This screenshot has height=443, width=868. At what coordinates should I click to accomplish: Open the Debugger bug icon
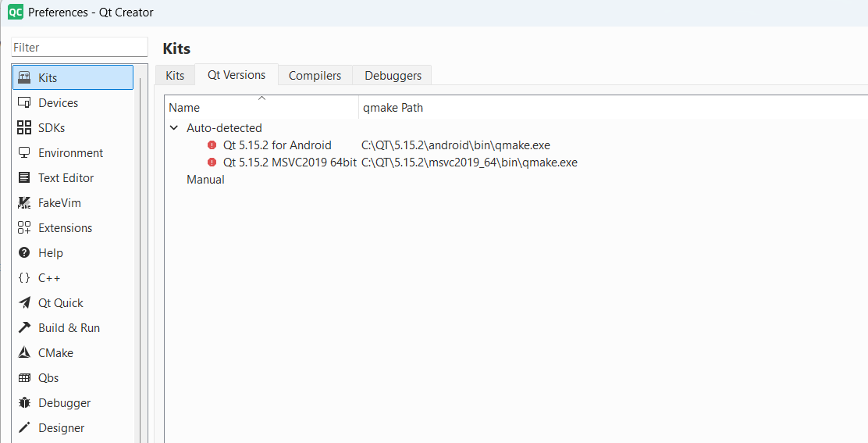pos(24,403)
